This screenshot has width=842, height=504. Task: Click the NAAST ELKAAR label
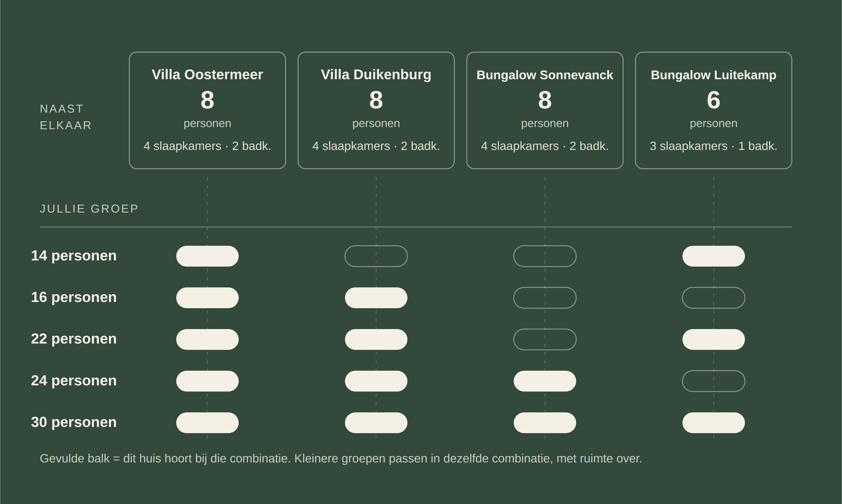[66, 117]
